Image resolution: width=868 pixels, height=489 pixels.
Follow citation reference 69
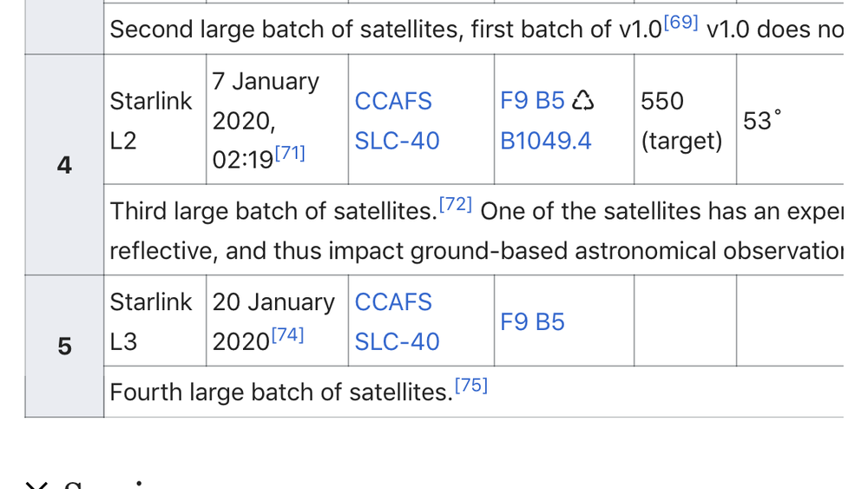(x=681, y=23)
